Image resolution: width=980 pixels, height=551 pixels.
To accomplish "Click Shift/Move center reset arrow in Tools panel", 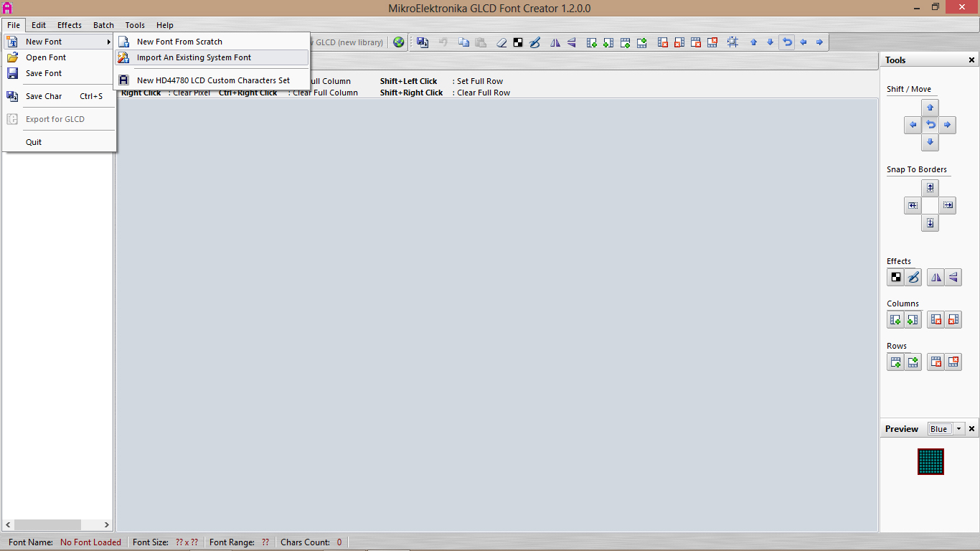I will pos(930,125).
